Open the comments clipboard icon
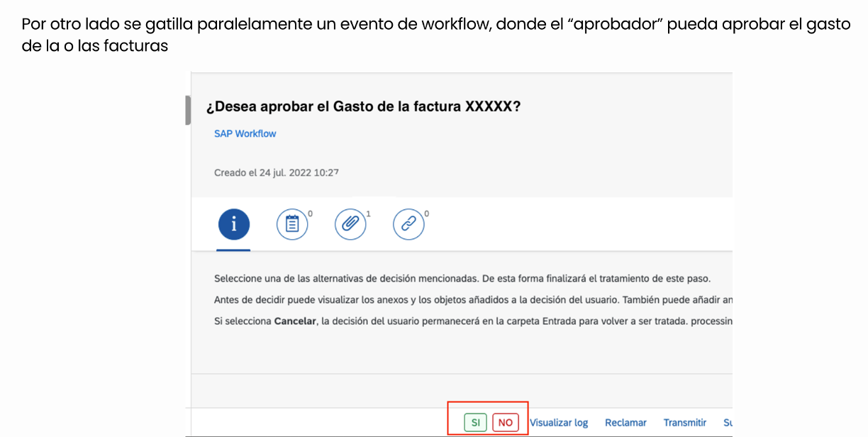 coord(292,223)
